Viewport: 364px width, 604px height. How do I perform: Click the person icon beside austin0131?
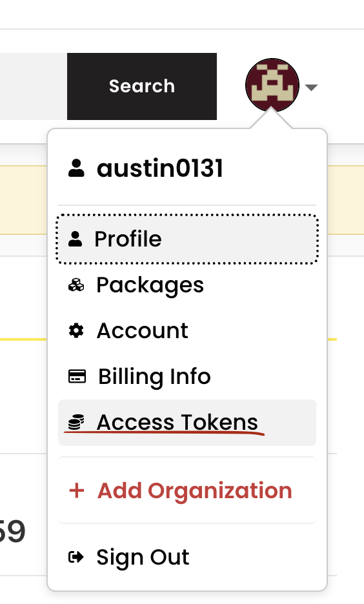(x=76, y=168)
